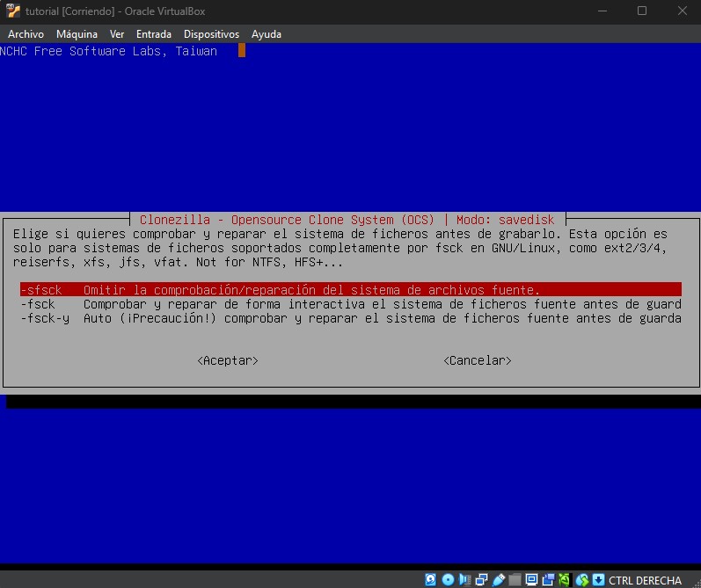Click the NCHC Free Software Labs text
701x588 pixels.
(109, 51)
